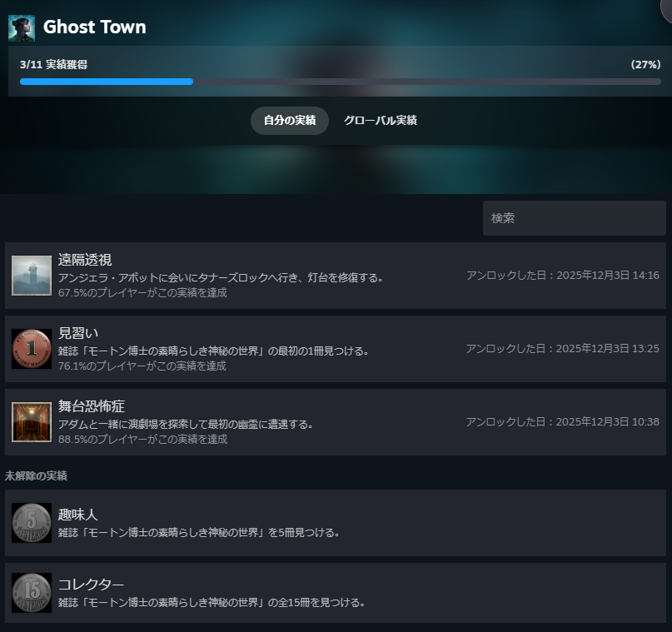This screenshot has height=632, width=672.
Task: Click the 3/11 実績獲得 counter text
Action: [x=53, y=64]
